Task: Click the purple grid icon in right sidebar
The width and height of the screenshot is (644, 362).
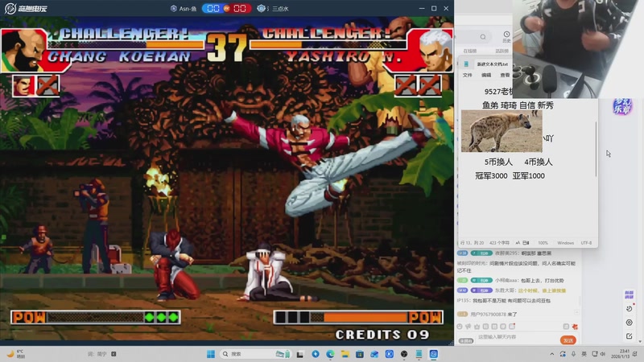Action: point(629,294)
